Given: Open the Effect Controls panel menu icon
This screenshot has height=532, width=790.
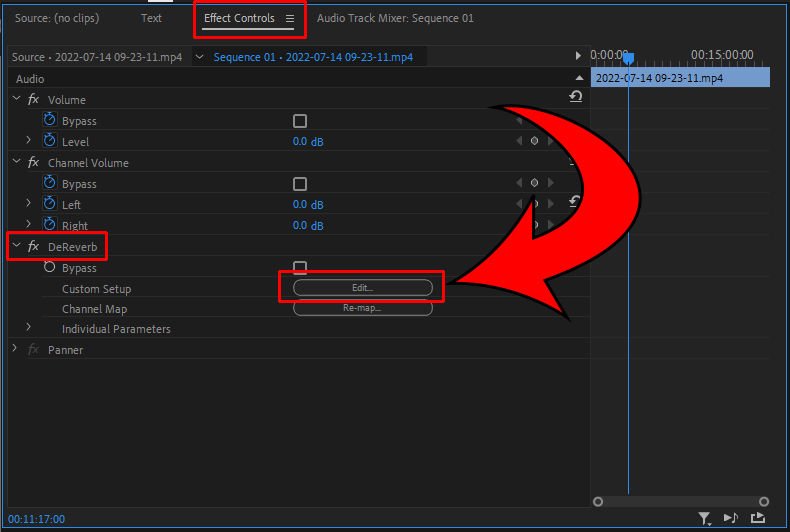Looking at the screenshot, I should coord(290,18).
